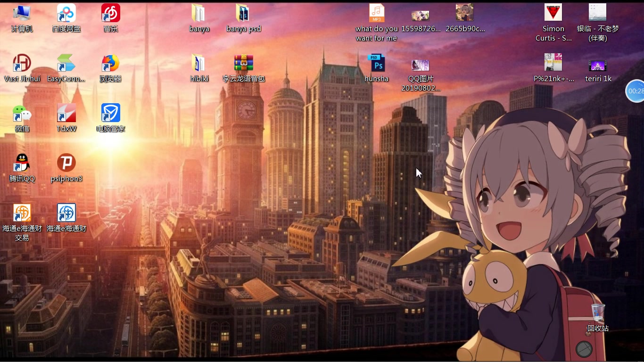Select the 'what do you want for me' MP3
The image size is (644, 362).
(377, 13)
